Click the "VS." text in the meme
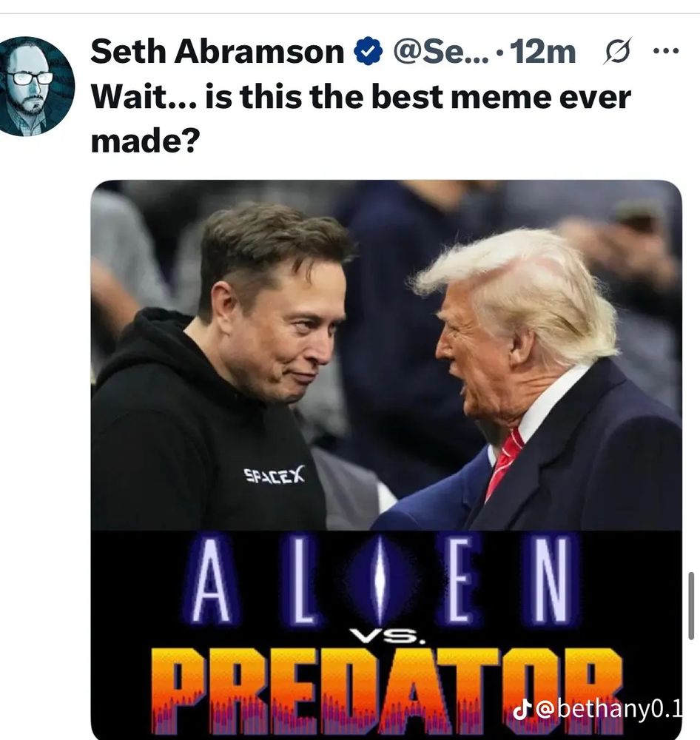 pyautogui.click(x=389, y=638)
